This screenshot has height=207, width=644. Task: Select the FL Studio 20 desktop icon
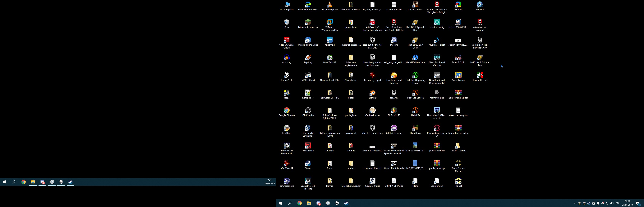click(394, 112)
